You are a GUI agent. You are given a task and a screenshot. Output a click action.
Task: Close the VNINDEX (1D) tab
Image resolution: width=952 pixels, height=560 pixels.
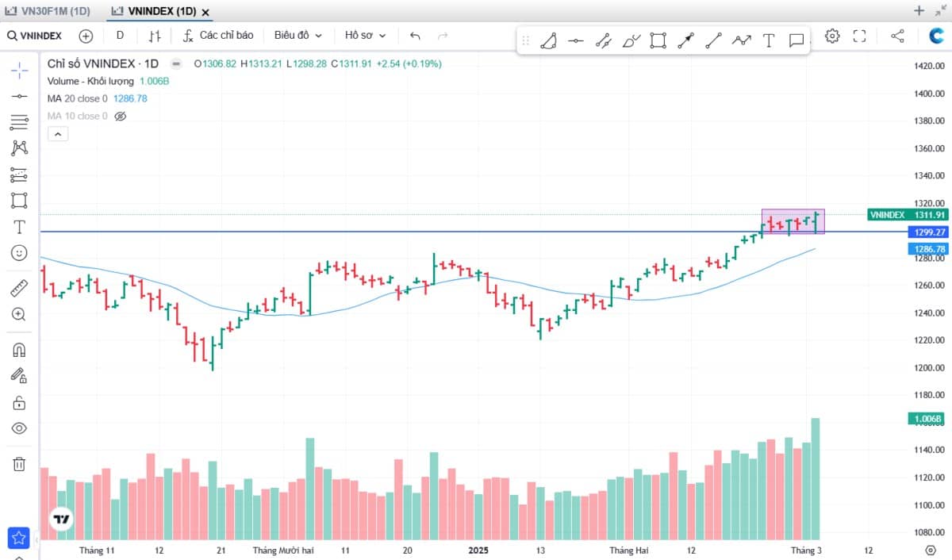[205, 13]
